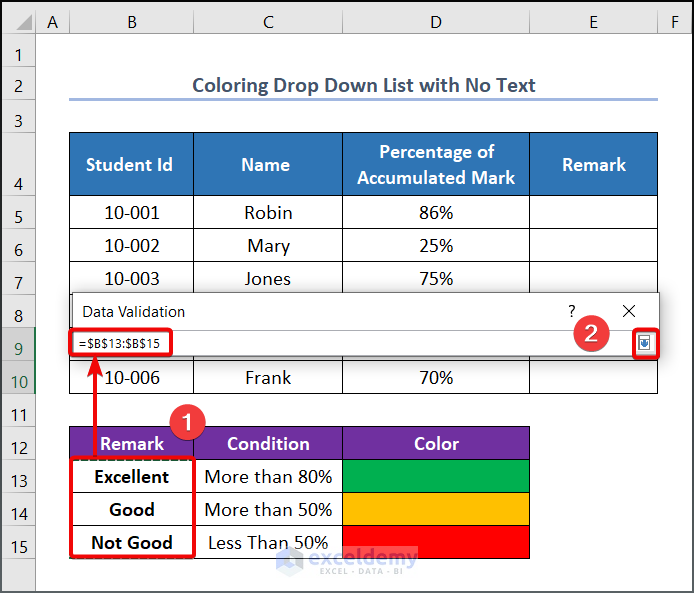Click the orange color cell for Good
694x593 pixels.
(x=436, y=509)
